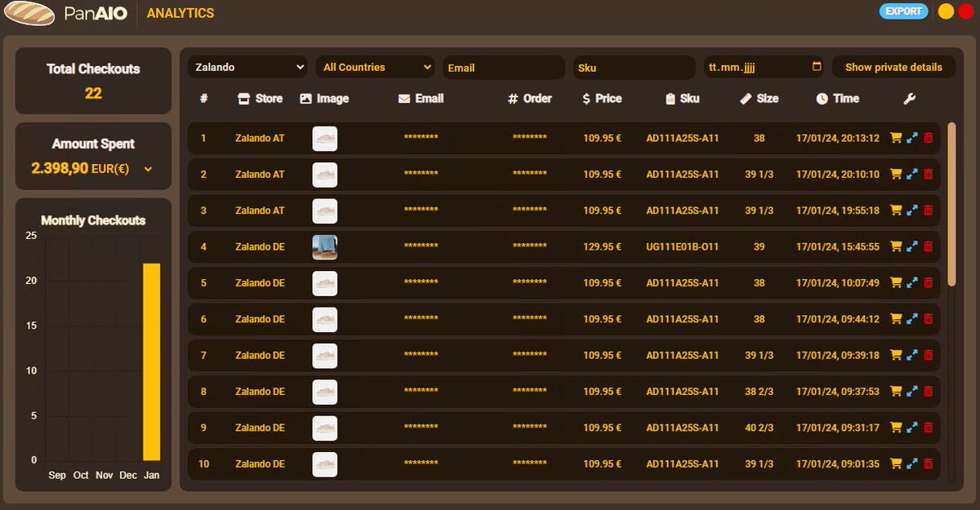Expand details icon for row 3

coord(912,211)
